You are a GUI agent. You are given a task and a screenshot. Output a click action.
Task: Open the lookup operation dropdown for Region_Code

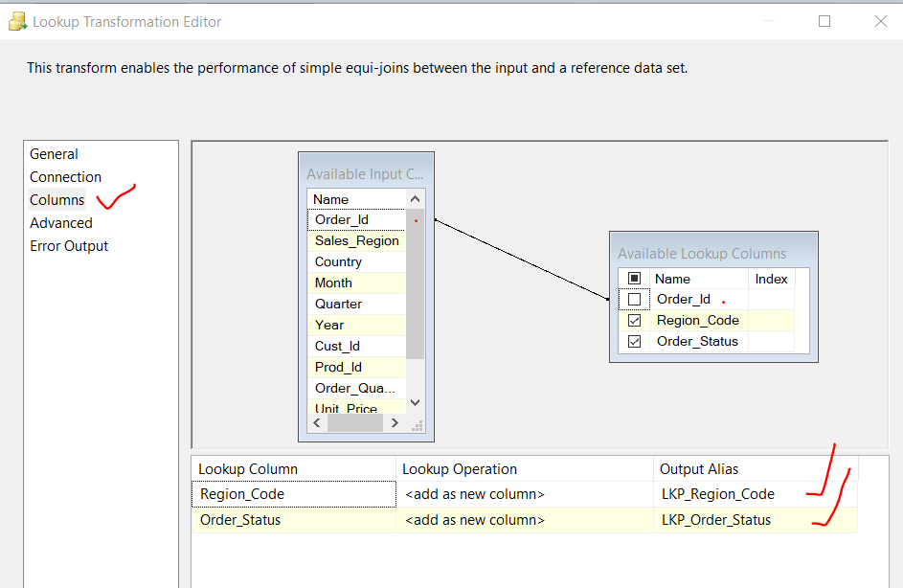point(521,493)
